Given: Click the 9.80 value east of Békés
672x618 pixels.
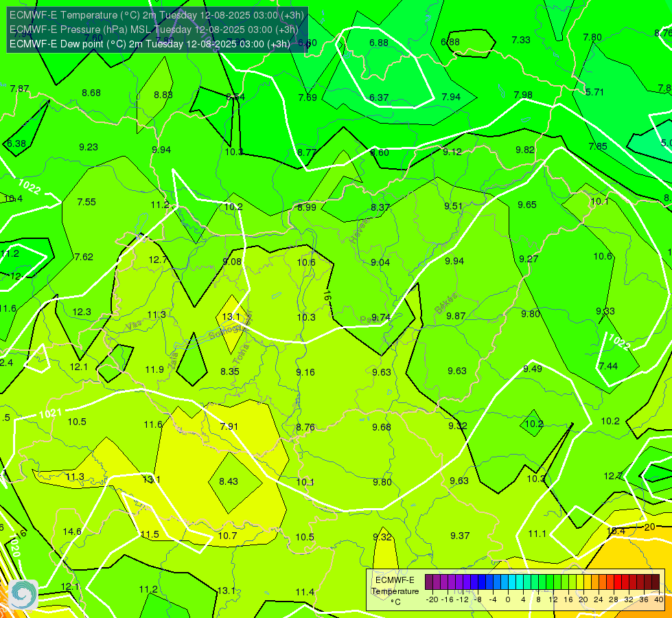Looking at the screenshot, I should 531,314.
